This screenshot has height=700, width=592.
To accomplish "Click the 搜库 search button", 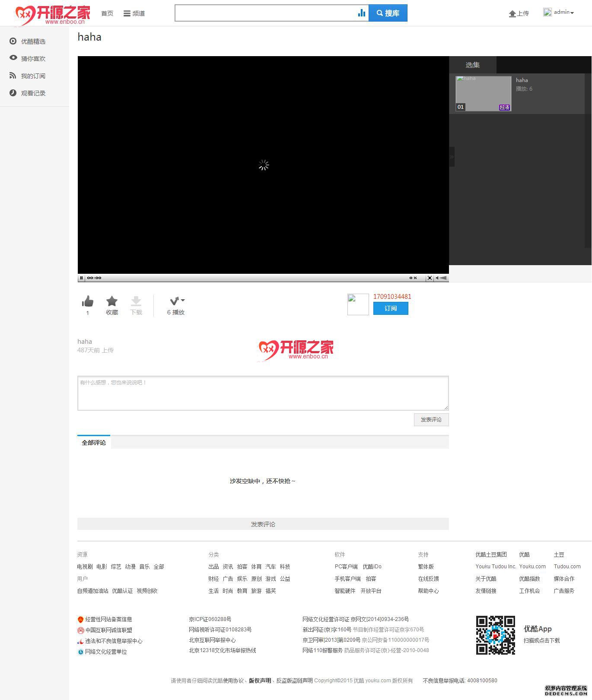I will [x=388, y=13].
